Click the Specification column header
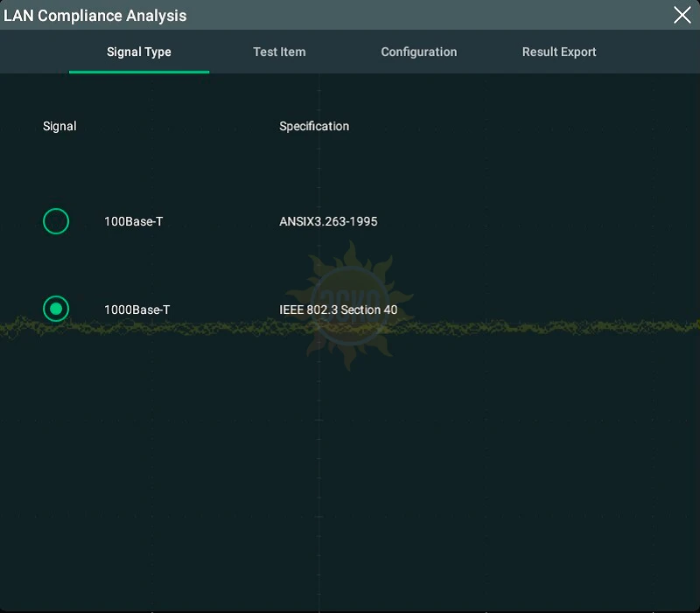 (314, 126)
